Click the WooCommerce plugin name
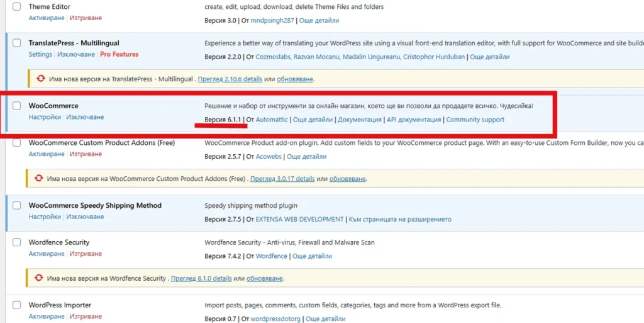The image size is (644, 323). [x=53, y=106]
